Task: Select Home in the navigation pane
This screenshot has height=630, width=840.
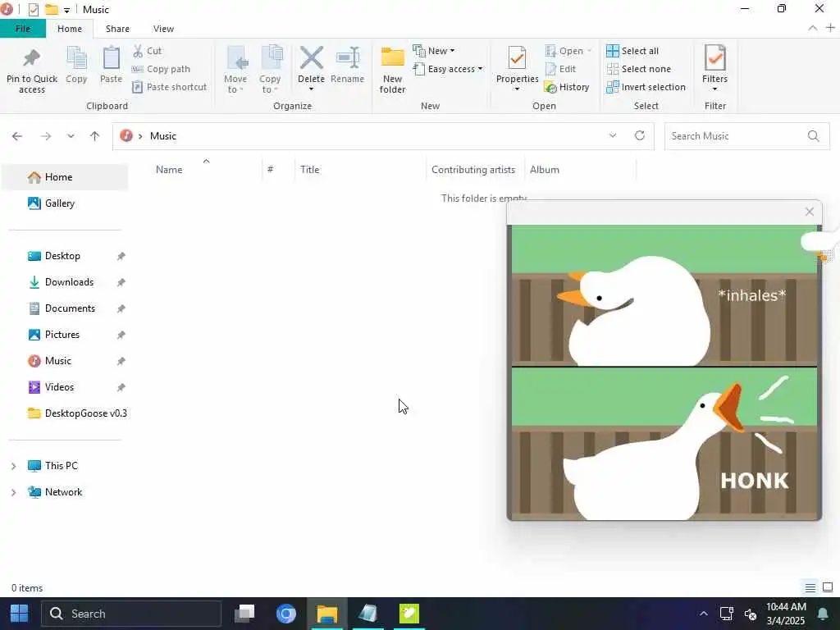Action: pos(65,177)
